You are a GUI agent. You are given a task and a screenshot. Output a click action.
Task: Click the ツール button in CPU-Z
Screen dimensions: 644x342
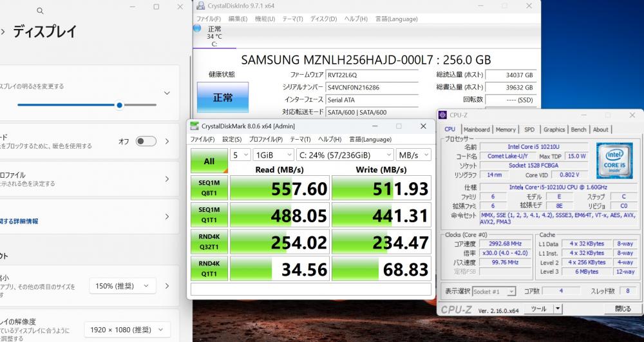click(538, 309)
